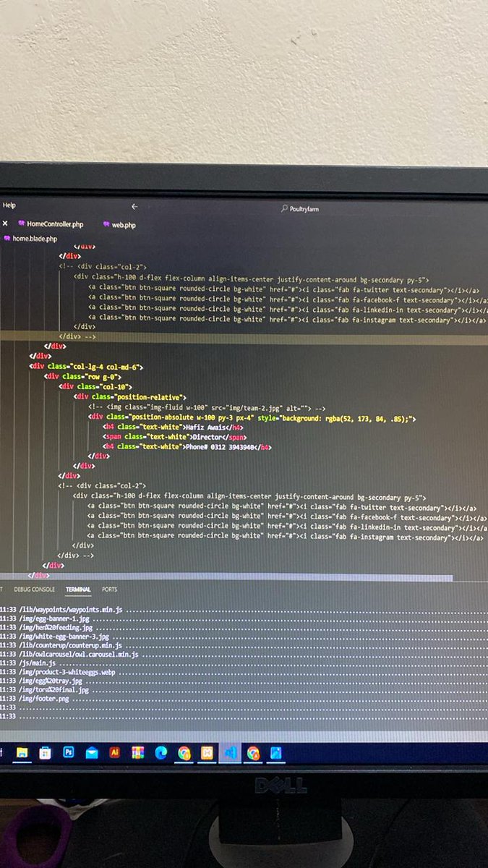Launch Microsoft Store from the taskbar
This screenshot has height=868, width=488.
[x=45, y=753]
